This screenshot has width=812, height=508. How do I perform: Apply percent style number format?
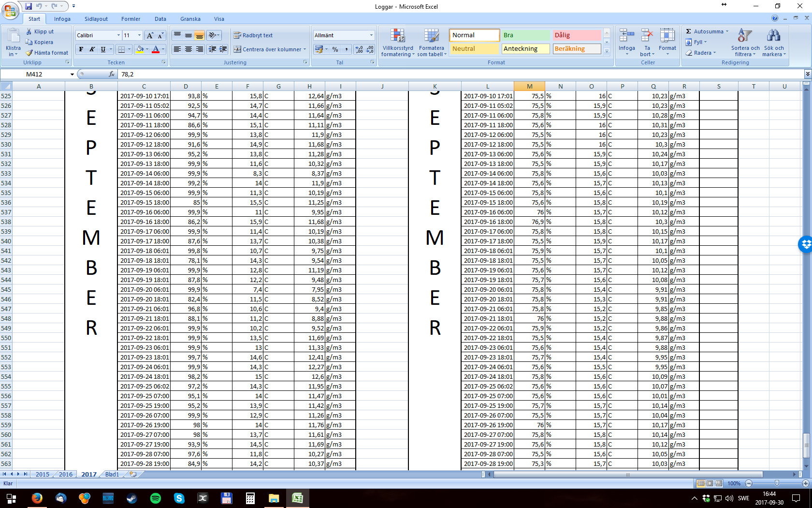[335, 49]
